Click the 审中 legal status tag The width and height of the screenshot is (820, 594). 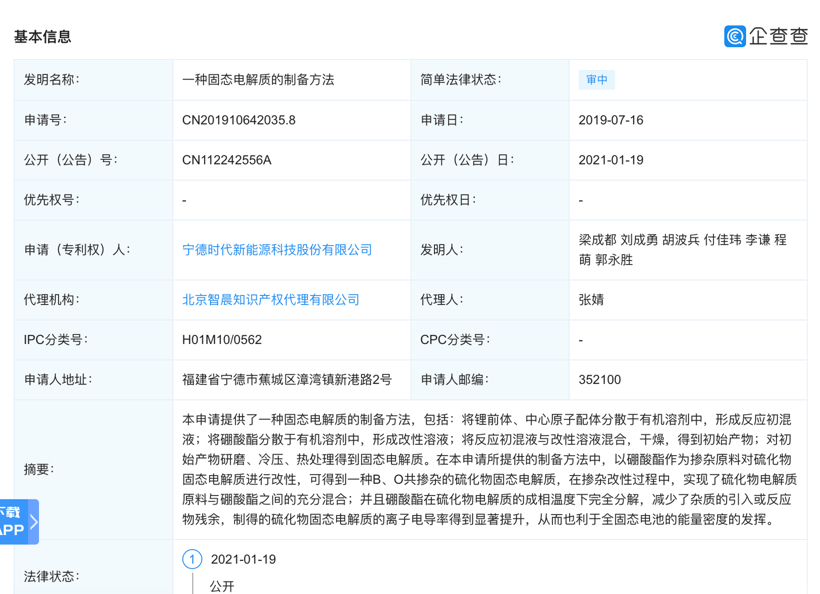coord(597,79)
